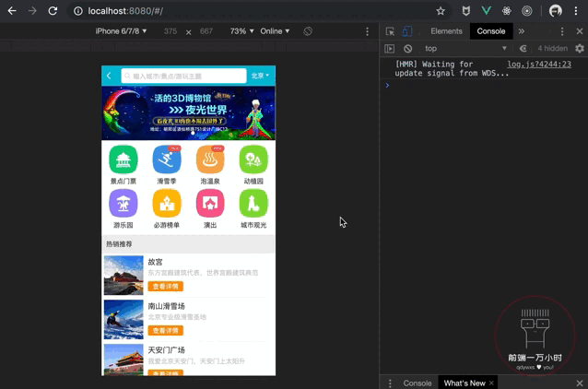Switch to the Elements tab
Screen dimensions: 588x389
click(x=446, y=31)
